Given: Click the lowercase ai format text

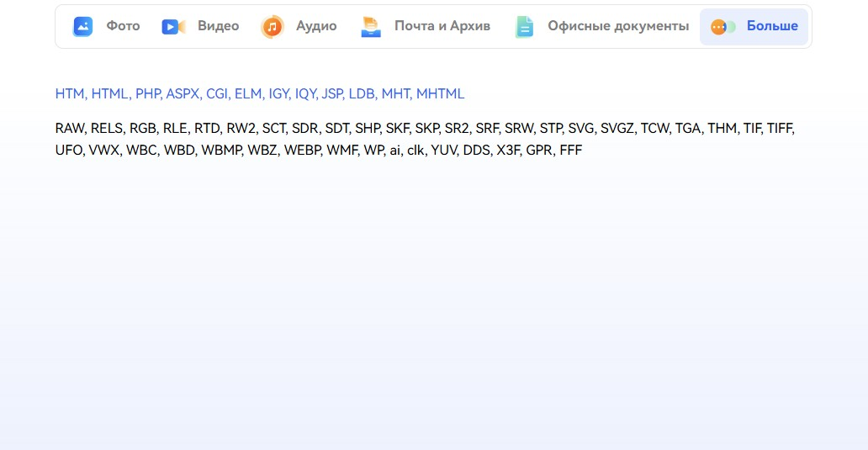Looking at the screenshot, I should tap(394, 151).
